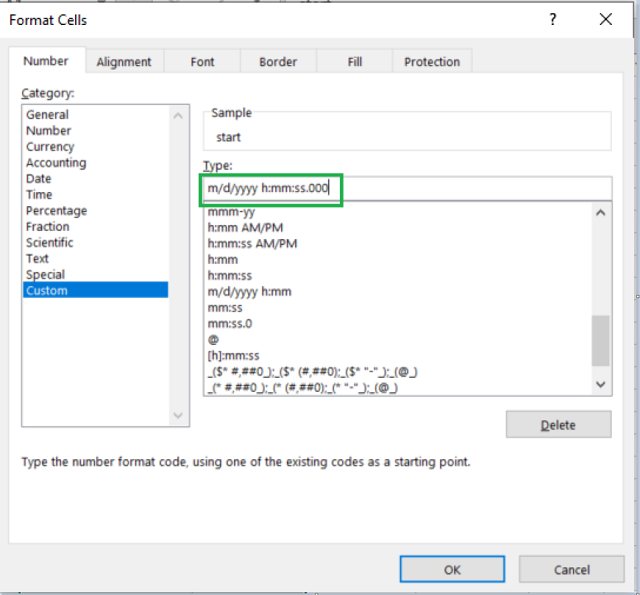Select mmm-yy format code
This screenshot has width=640, height=595.
pos(398,212)
